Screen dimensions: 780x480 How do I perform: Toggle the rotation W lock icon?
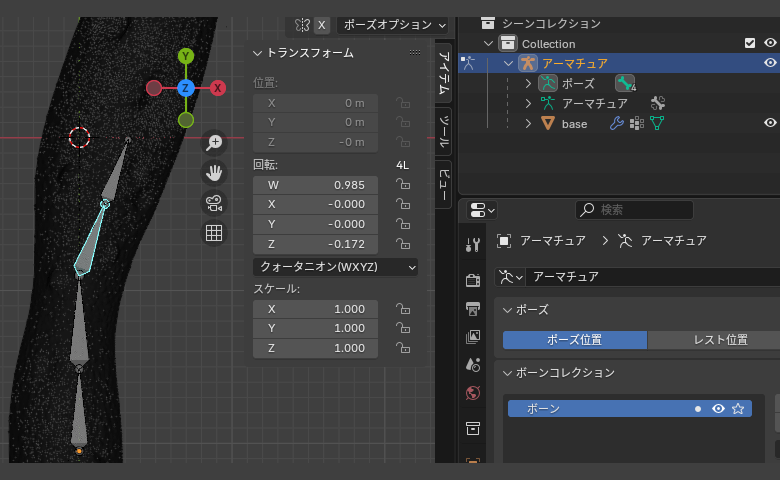[x=403, y=185]
